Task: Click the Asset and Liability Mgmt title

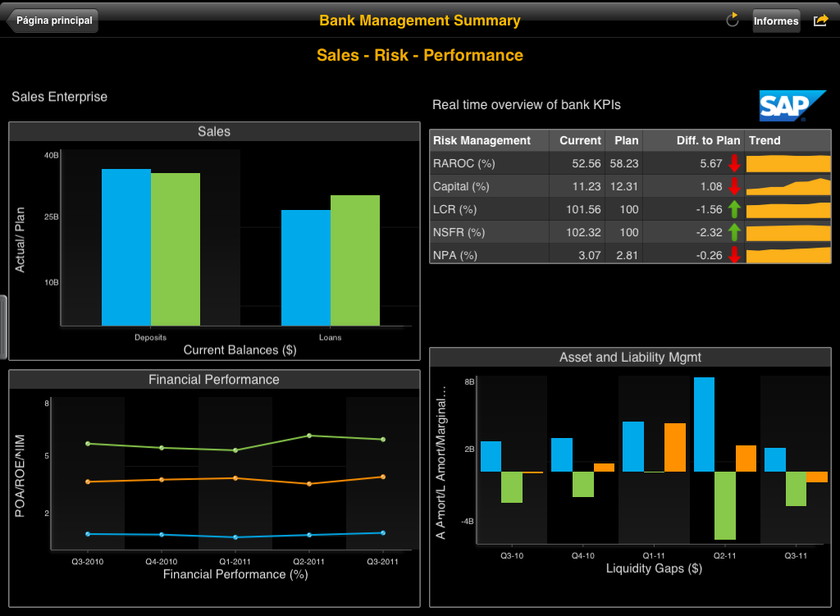Action: (630, 357)
